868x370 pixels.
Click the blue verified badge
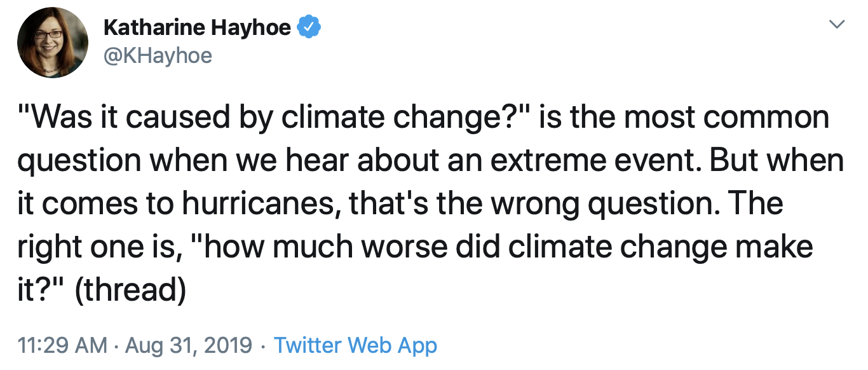tap(309, 27)
